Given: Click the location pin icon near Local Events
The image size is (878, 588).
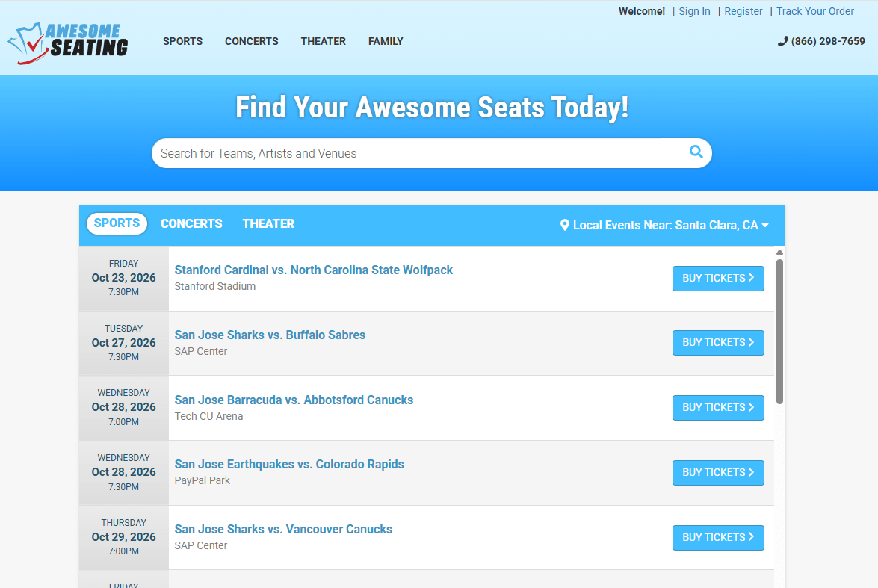Looking at the screenshot, I should tap(564, 225).
